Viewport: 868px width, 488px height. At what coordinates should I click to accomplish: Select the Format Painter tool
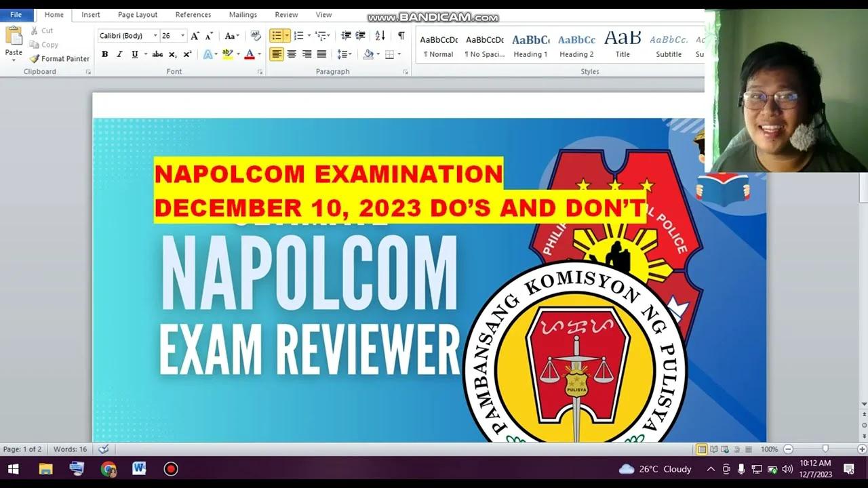58,58
